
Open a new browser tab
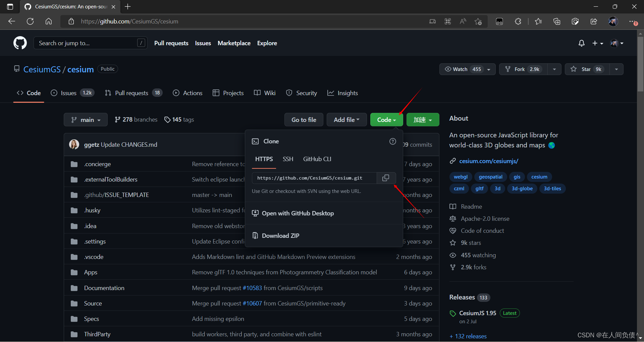click(128, 7)
